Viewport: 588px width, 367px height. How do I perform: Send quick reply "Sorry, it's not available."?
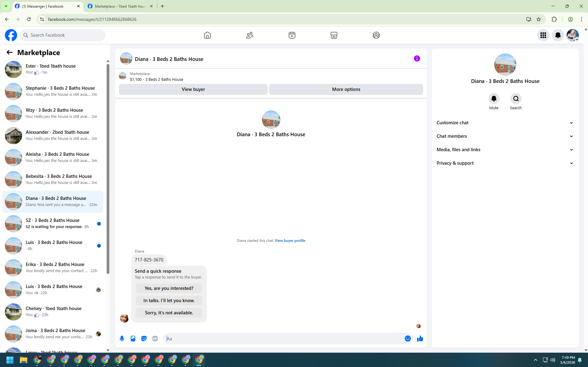point(169,313)
